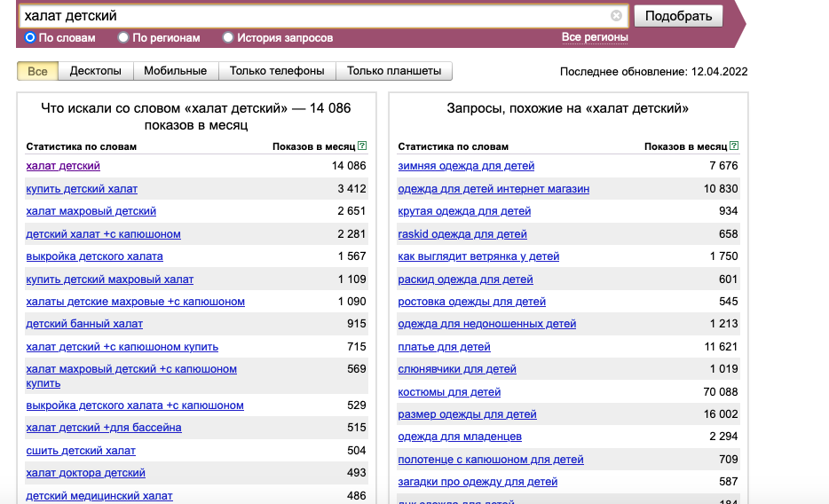Select the 'По словам' radio button
Screen dimensions: 829x504
coord(30,37)
